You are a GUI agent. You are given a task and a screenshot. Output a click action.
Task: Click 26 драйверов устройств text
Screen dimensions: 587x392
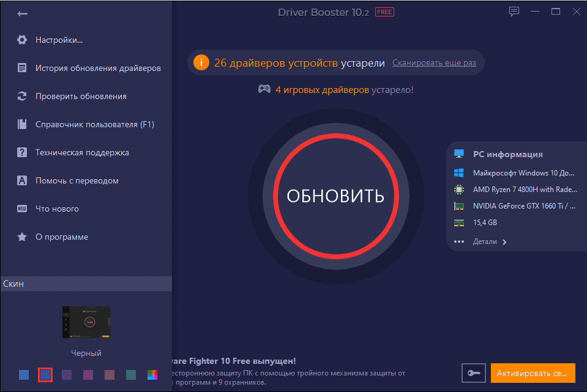[x=276, y=63]
